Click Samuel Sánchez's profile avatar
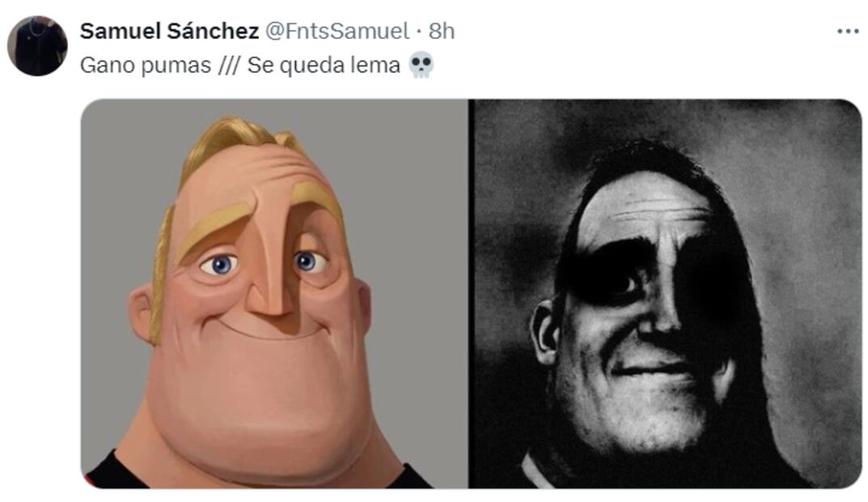The width and height of the screenshot is (868, 502). (x=37, y=46)
